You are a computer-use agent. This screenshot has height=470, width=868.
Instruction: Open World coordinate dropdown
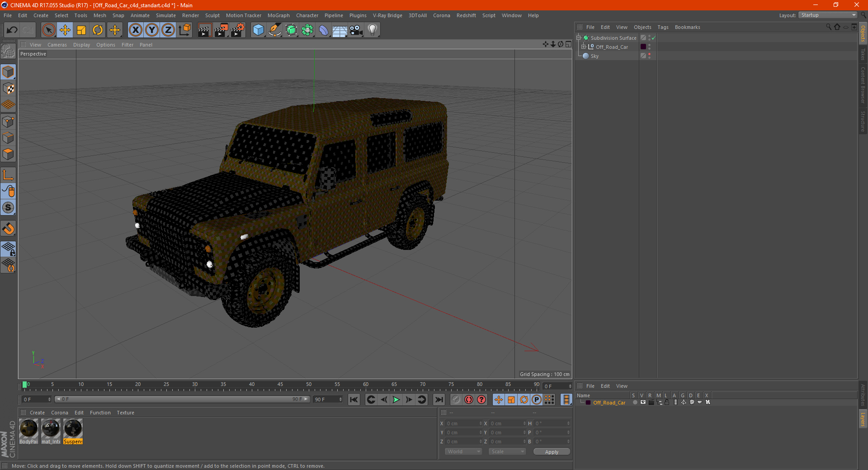coord(463,451)
